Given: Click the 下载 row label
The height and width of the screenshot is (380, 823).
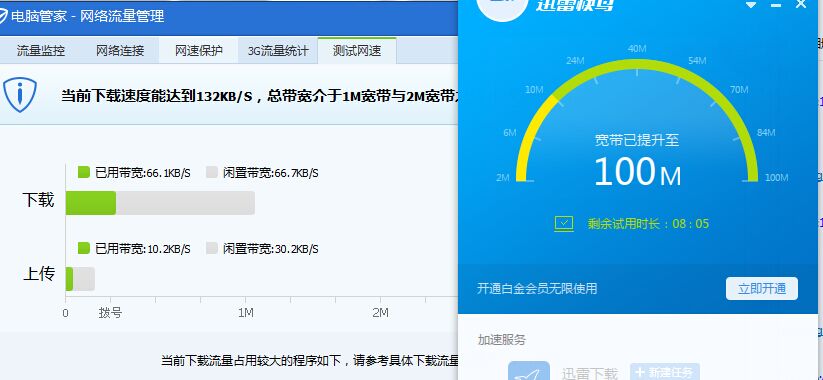Looking at the screenshot, I should 38,200.
